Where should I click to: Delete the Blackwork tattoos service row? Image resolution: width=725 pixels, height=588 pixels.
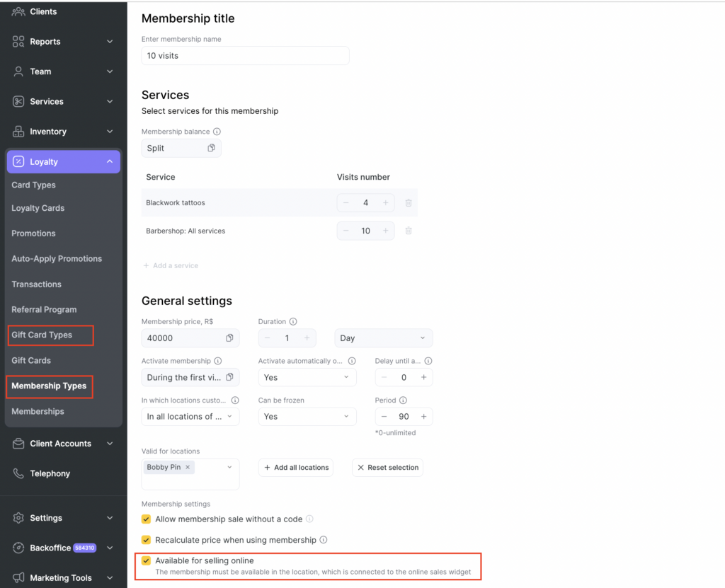(409, 203)
